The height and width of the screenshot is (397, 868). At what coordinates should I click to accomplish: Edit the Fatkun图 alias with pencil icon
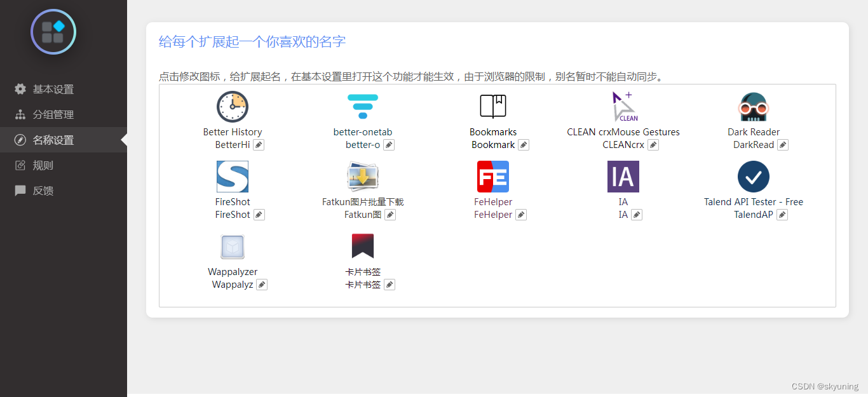(390, 215)
